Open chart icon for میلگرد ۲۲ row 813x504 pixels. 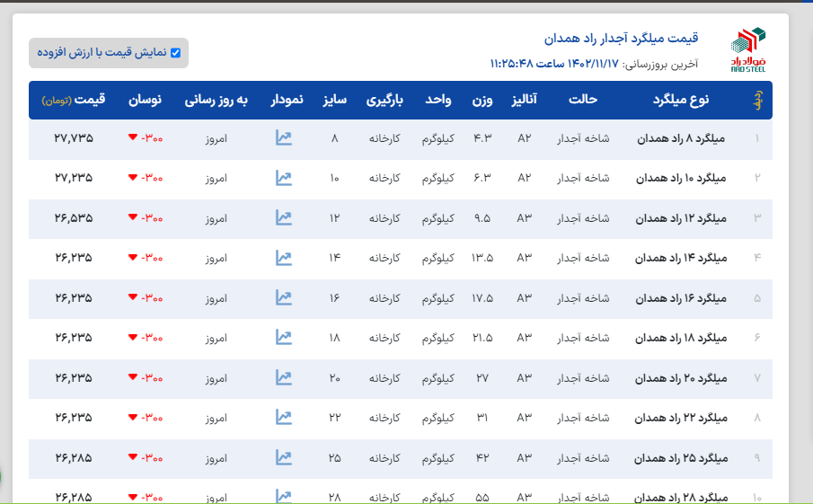point(284,417)
